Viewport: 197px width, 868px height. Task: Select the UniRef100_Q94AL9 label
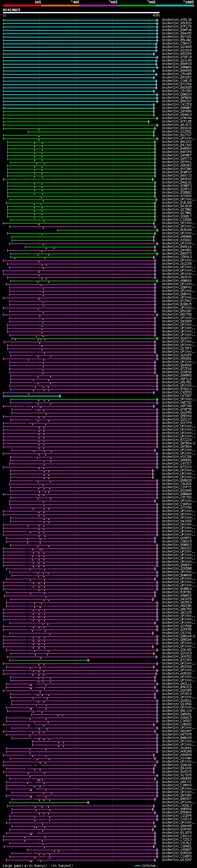click(177, 115)
